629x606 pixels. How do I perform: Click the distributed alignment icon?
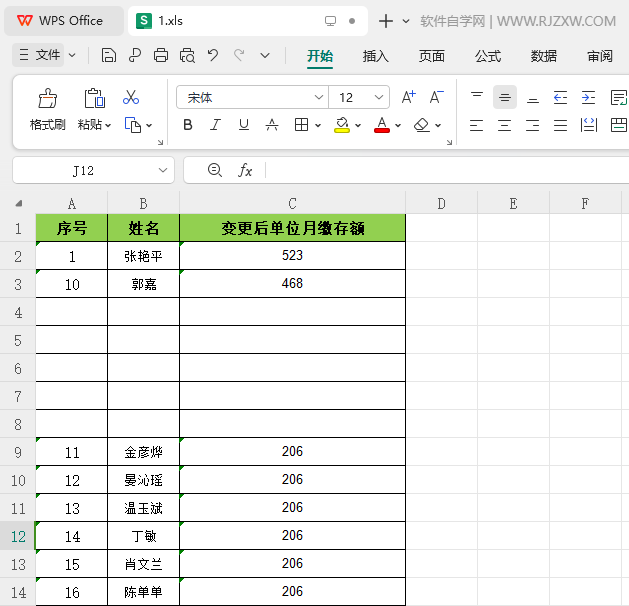588,125
